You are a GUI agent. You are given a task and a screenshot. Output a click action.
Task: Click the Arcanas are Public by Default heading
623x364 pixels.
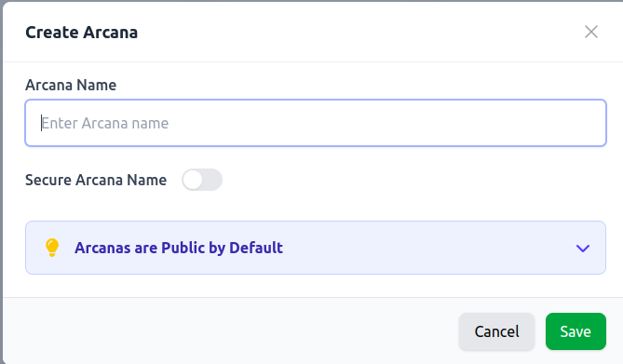pos(179,248)
